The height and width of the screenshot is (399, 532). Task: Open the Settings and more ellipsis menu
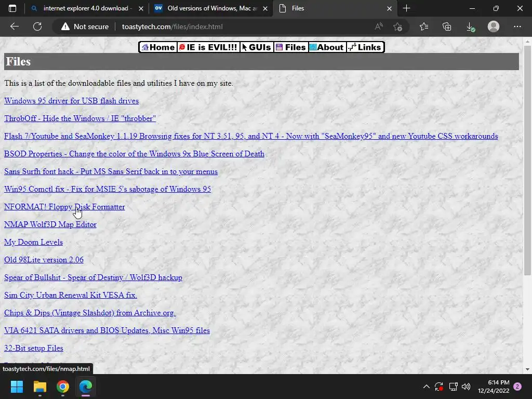517,26
